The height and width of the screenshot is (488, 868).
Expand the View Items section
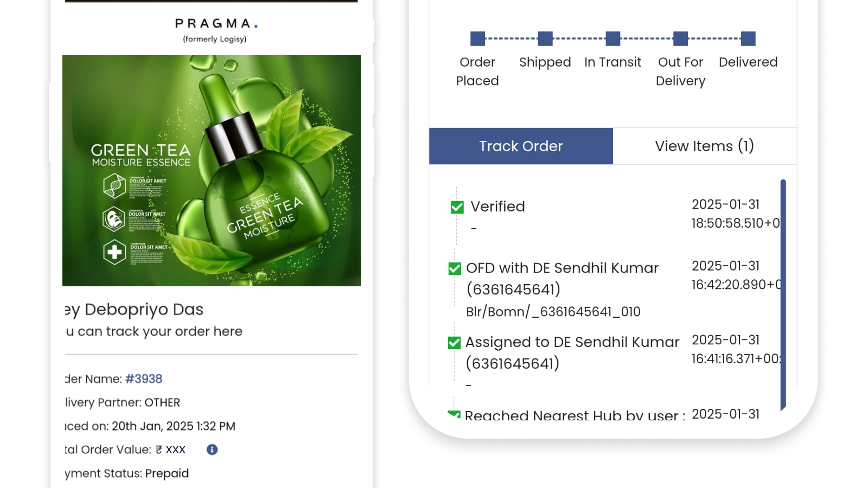[705, 146]
